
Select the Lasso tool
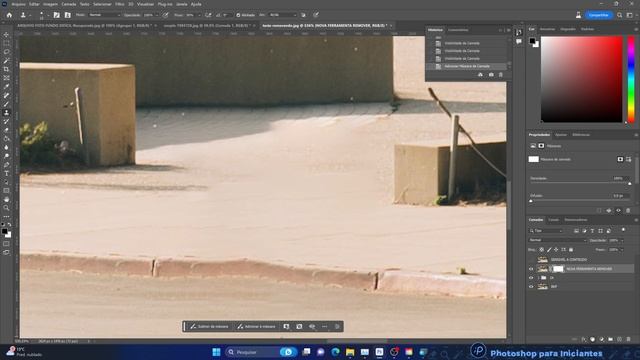[6, 52]
